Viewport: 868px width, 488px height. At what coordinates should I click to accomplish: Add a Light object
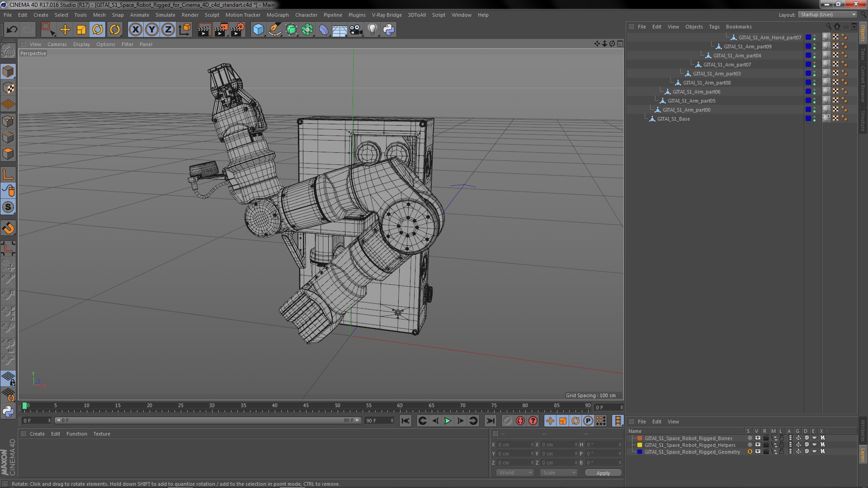[373, 30]
